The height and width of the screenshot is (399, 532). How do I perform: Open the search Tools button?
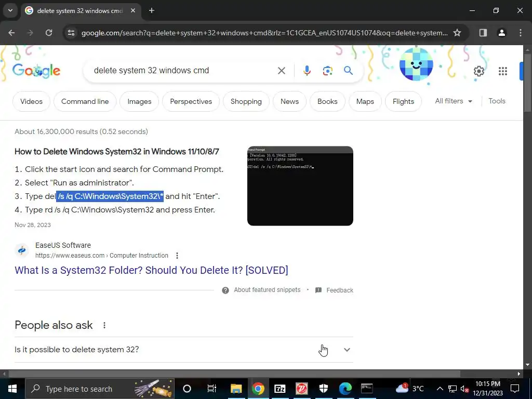(497, 101)
